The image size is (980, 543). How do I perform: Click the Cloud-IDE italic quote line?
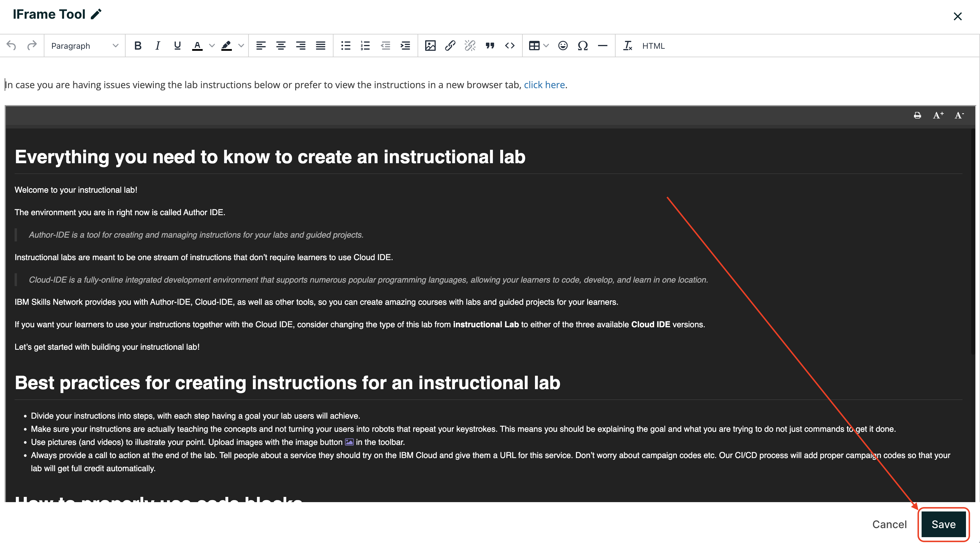coord(368,279)
